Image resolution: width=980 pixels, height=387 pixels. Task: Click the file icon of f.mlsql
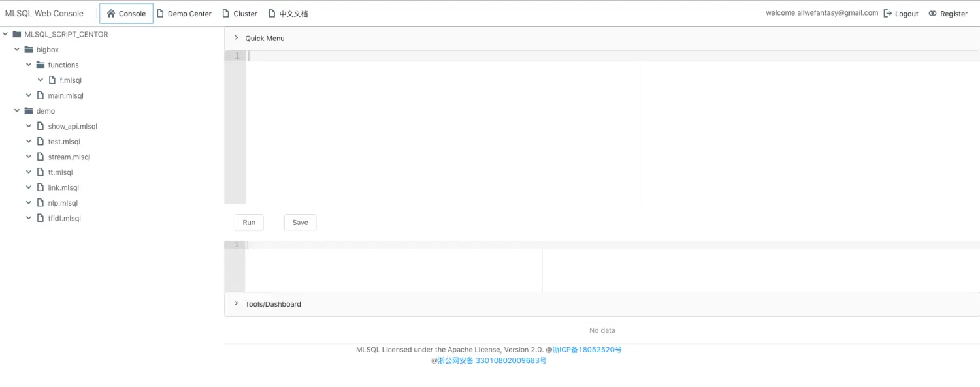(52, 80)
